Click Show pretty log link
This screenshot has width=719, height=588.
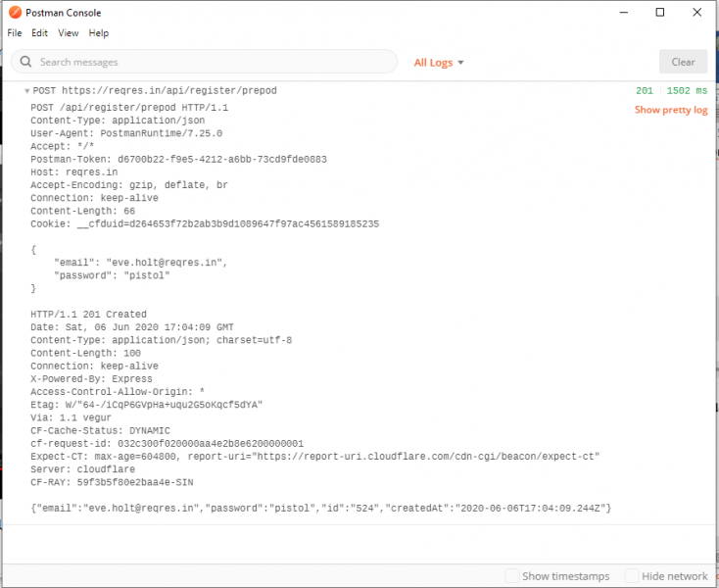[670, 110]
